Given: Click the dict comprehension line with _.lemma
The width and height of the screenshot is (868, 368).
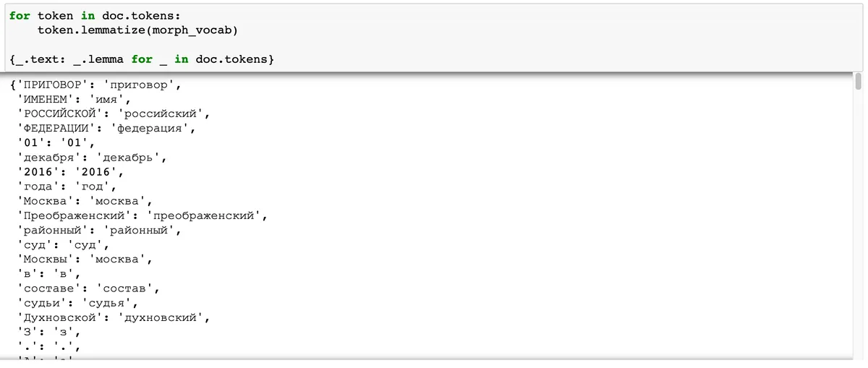Looking at the screenshot, I should (142, 59).
